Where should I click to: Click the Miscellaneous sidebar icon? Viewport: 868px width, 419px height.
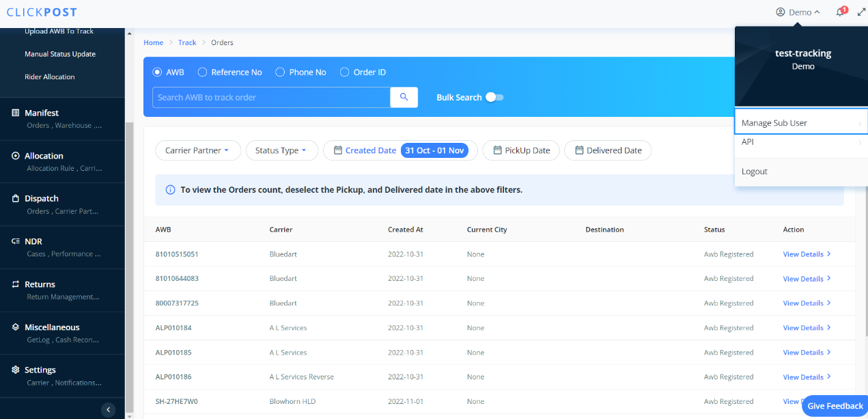click(16, 327)
